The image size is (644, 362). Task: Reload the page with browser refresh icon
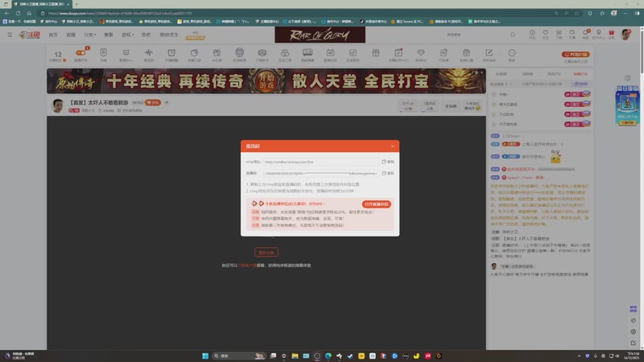[18, 13]
